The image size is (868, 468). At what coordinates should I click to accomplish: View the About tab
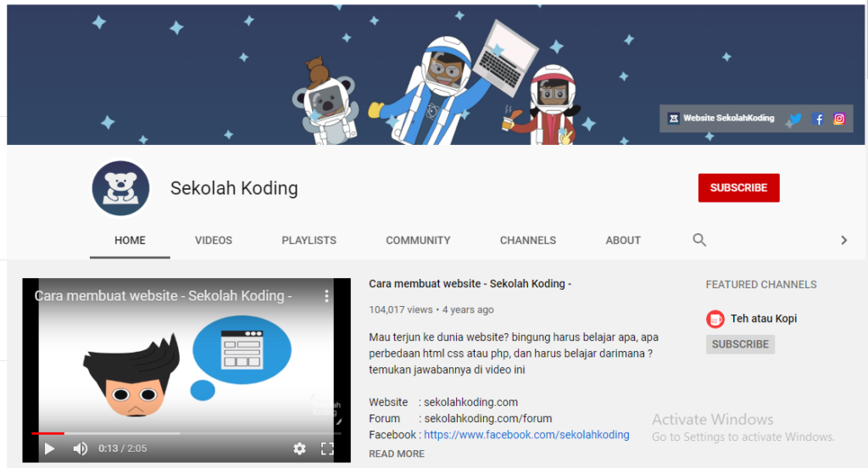623,241
